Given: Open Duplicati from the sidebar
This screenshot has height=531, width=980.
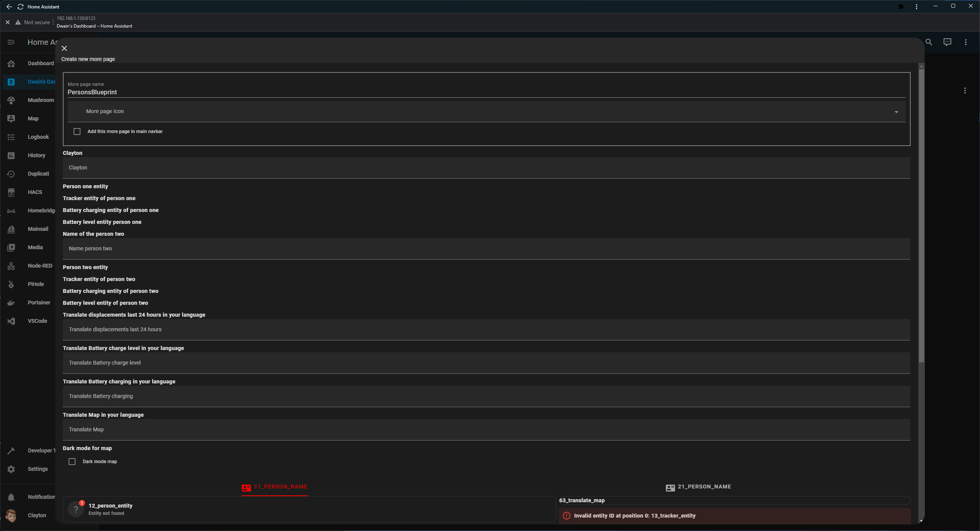Looking at the screenshot, I should (x=38, y=174).
